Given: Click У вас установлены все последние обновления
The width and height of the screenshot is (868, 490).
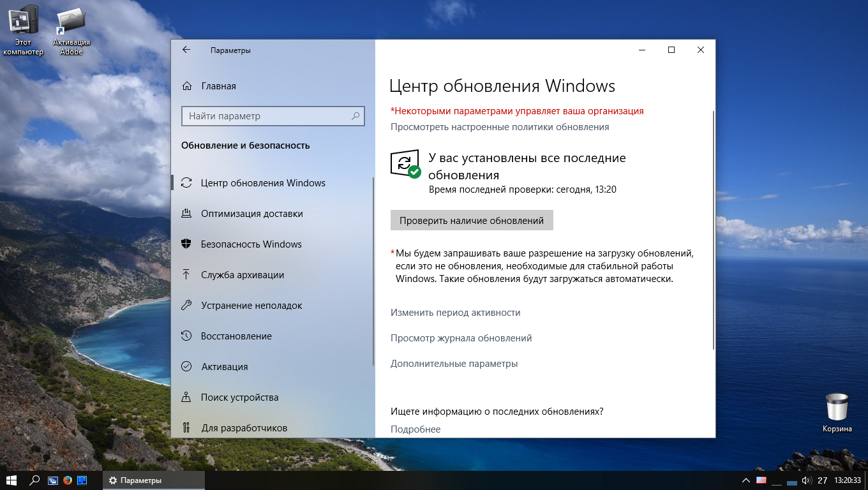Looking at the screenshot, I should 527,166.
